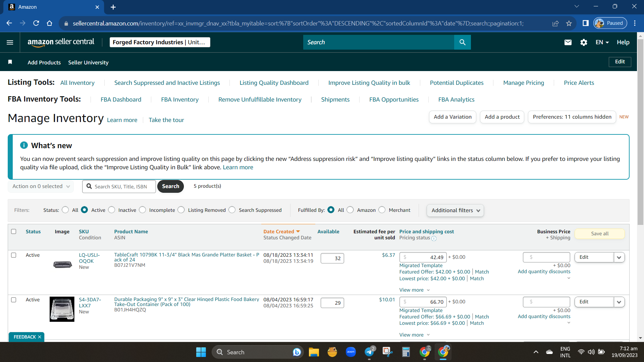Open the Forged Factory Industries account switcher
This screenshot has width=644, height=362.
pos(160,42)
